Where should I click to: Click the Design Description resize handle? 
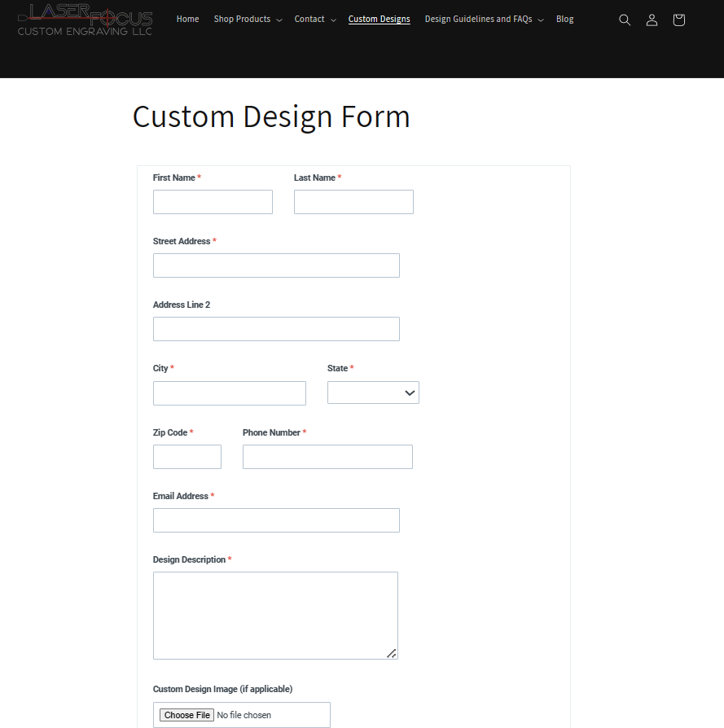click(x=392, y=653)
